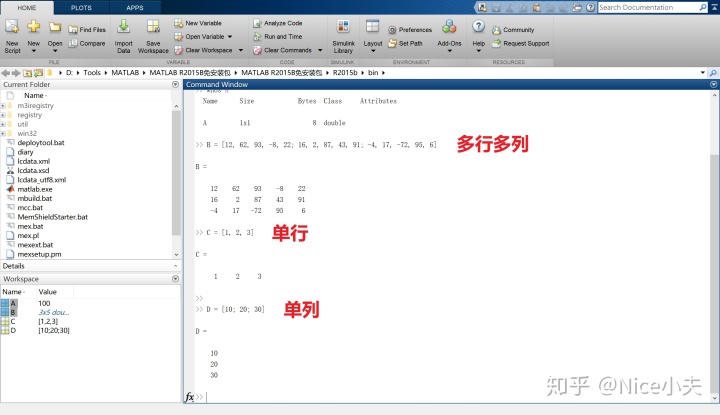The width and height of the screenshot is (720, 415).
Task: Select variable D in the Workspace
Action: [13, 331]
